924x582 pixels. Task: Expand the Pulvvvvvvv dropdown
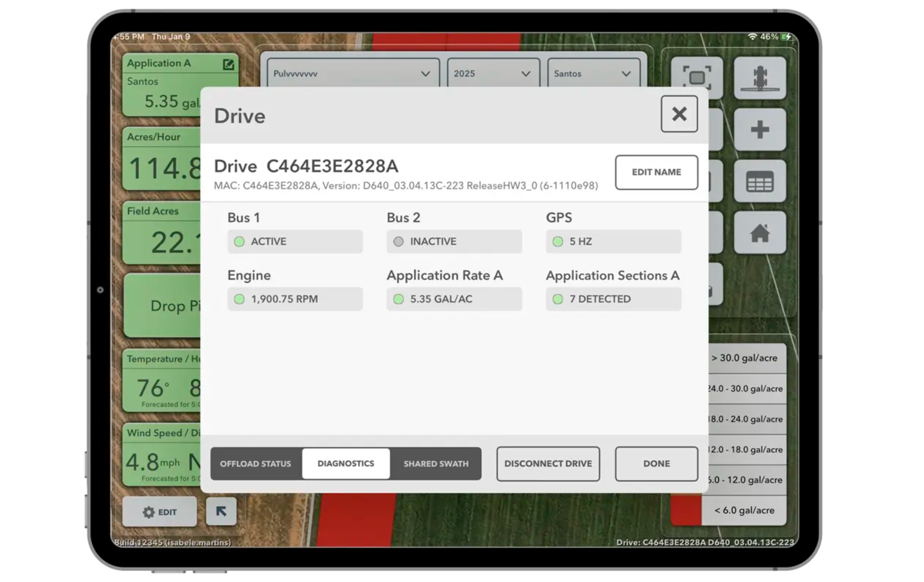tap(353, 73)
